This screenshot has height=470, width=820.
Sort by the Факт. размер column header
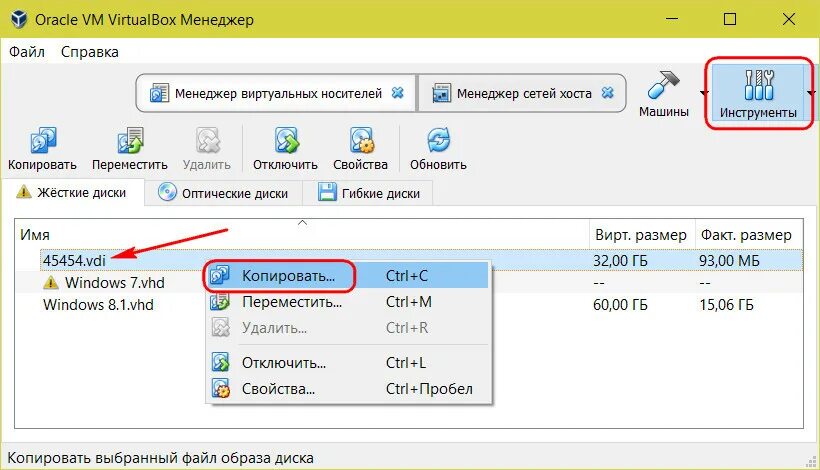[748, 235]
